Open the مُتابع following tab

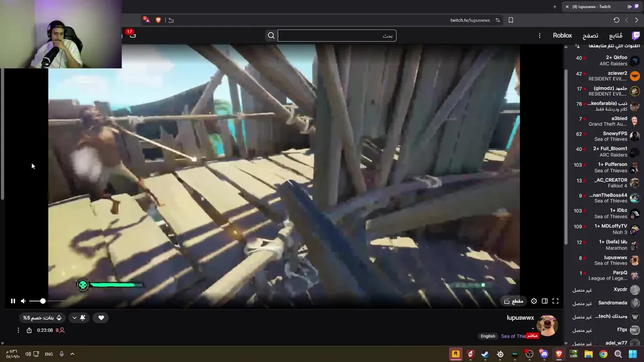coord(616,36)
